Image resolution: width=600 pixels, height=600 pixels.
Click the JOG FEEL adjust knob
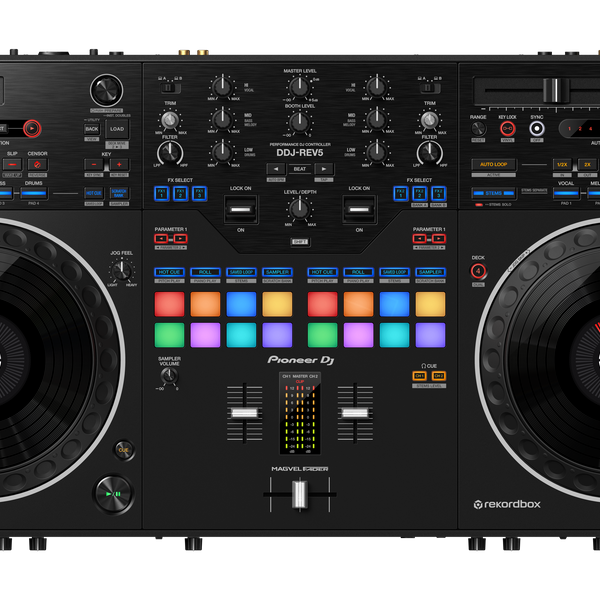point(122,271)
